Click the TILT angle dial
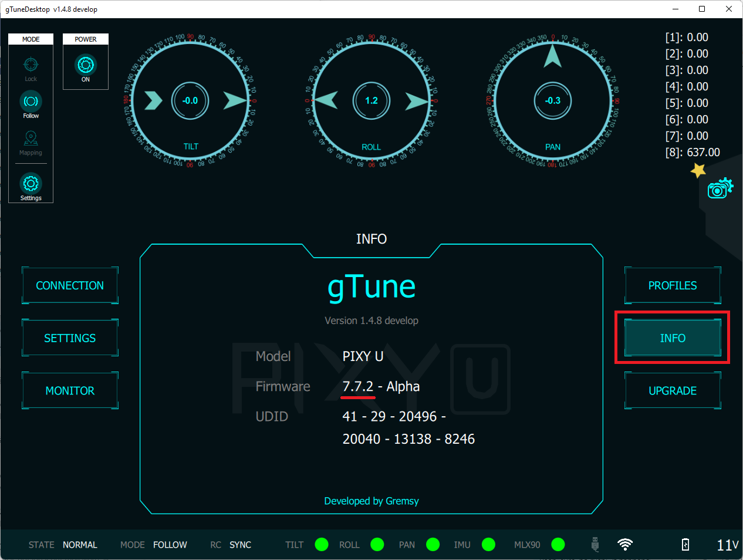This screenshot has height=560, width=743. tap(190, 101)
